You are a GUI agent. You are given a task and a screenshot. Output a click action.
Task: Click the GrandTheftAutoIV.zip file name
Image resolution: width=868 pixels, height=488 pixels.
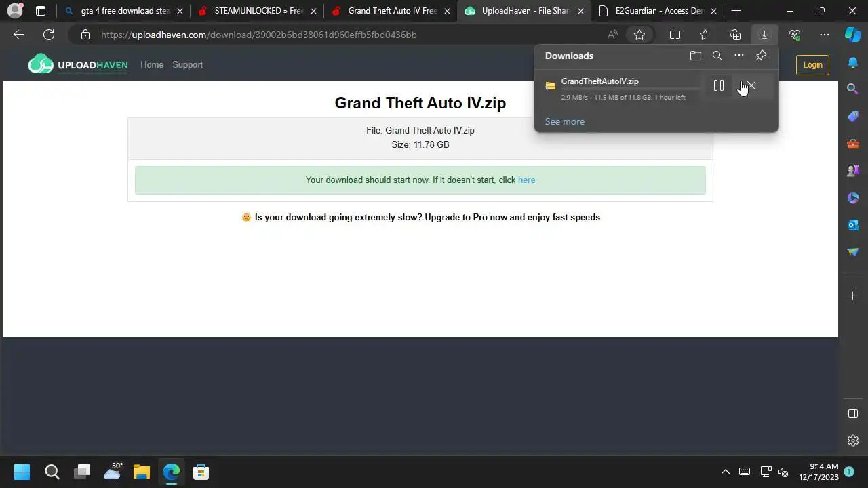click(600, 81)
